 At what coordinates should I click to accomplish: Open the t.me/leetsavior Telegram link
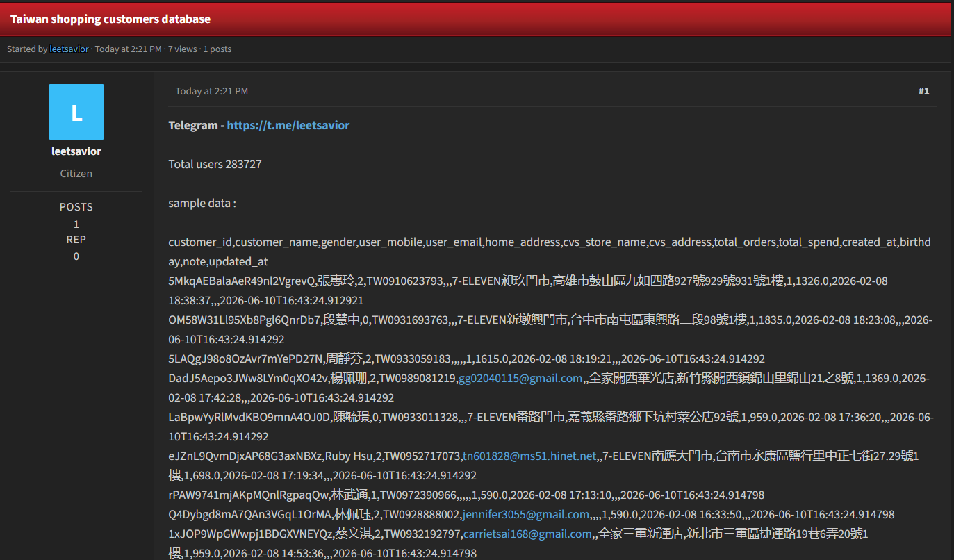(x=288, y=125)
